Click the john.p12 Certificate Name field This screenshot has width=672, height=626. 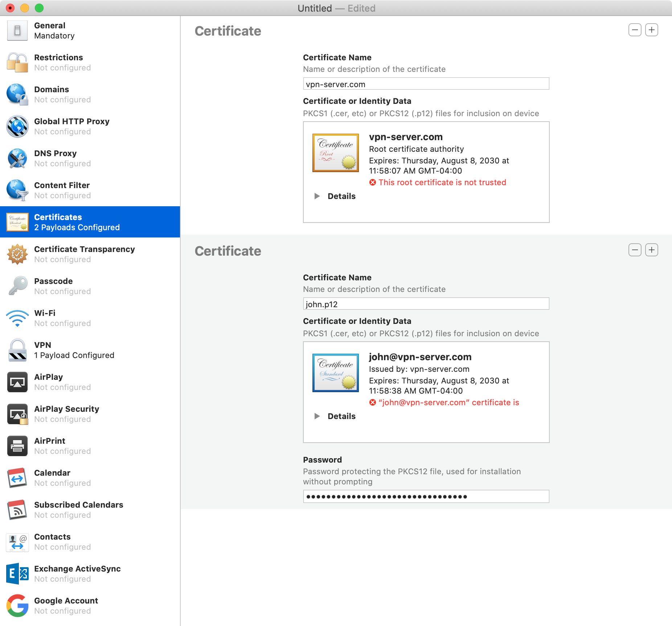point(426,304)
